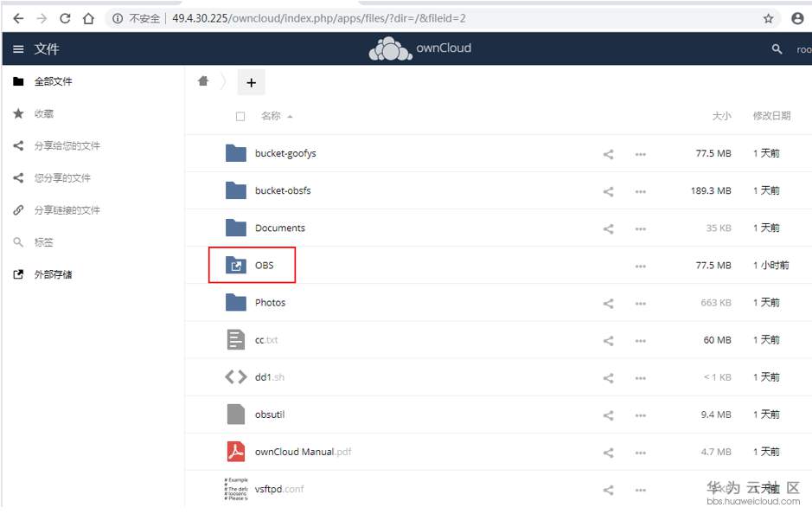Click the 189.3 MB size value
Viewport: 812px width, 514px height.
tap(711, 190)
